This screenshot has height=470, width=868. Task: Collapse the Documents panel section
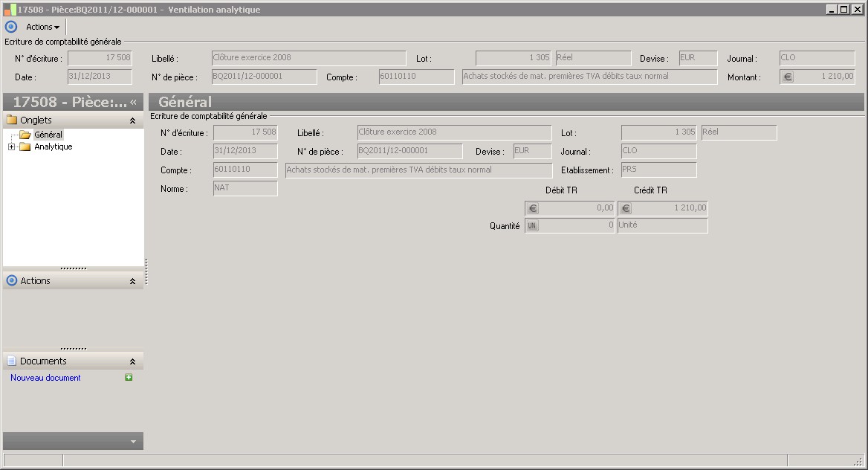(x=132, y=361)
